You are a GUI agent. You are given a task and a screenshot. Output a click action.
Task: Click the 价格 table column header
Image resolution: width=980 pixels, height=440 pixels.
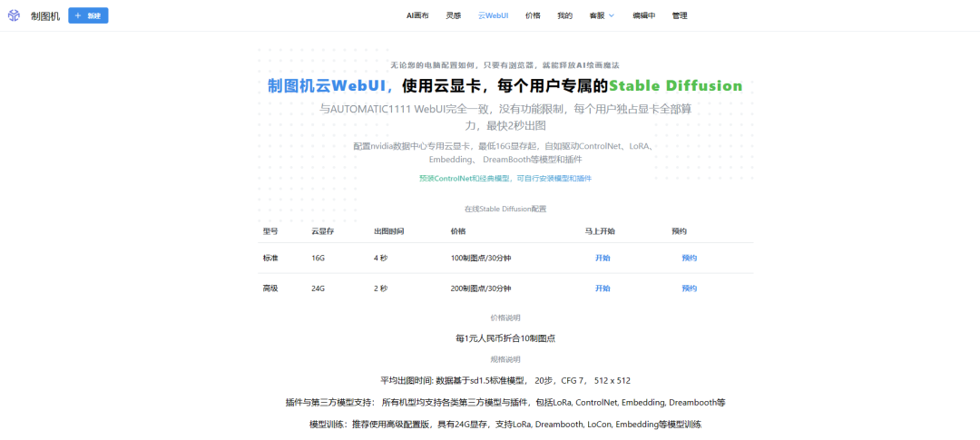click(458, 231)
